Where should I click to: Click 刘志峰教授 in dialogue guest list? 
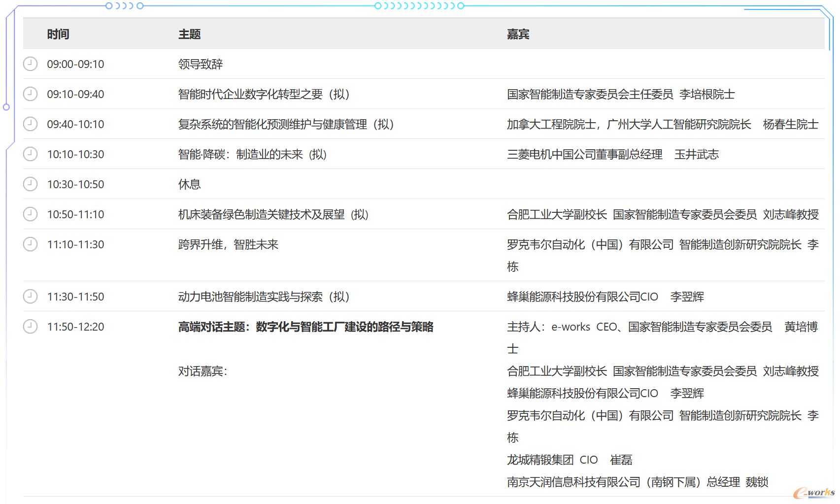click(663, 371)
